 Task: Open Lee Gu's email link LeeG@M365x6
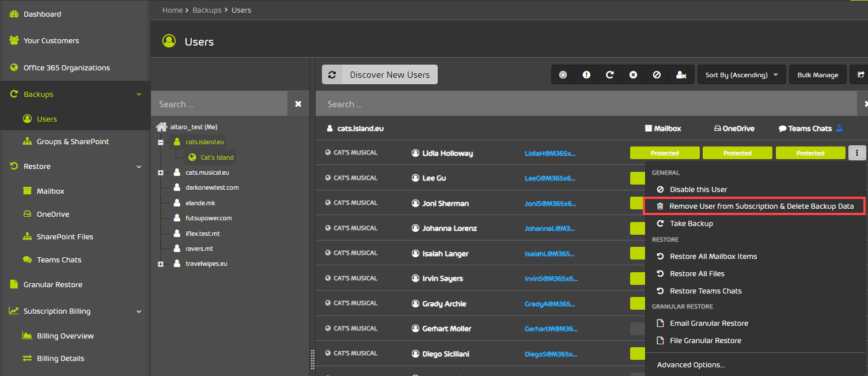click(549, 178)
